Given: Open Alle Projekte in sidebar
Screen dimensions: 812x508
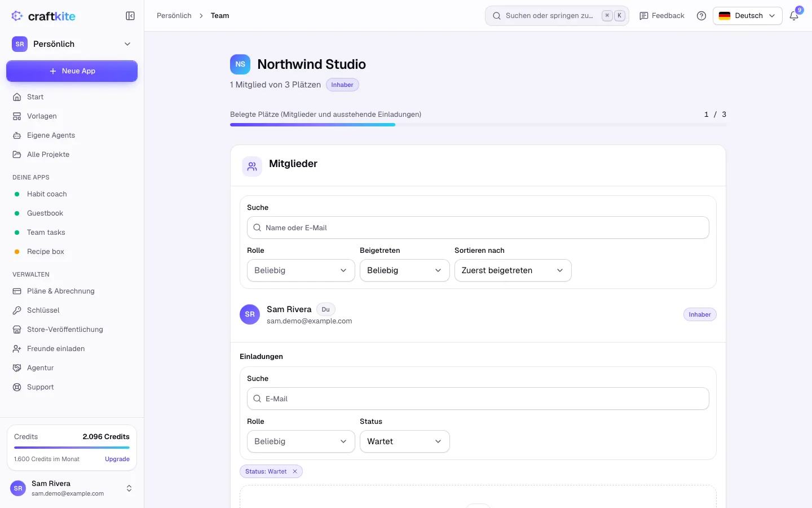Looking at the screenshot, I should (72, 155).
